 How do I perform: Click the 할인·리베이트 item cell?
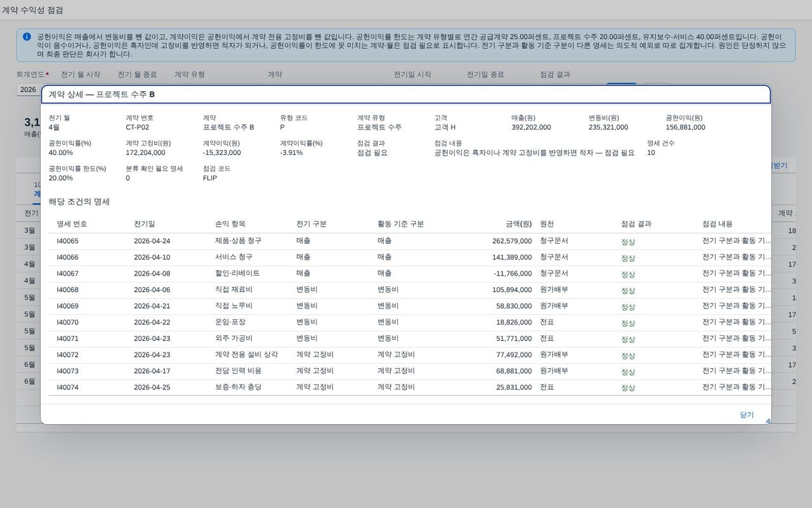[x=237, y=273]
